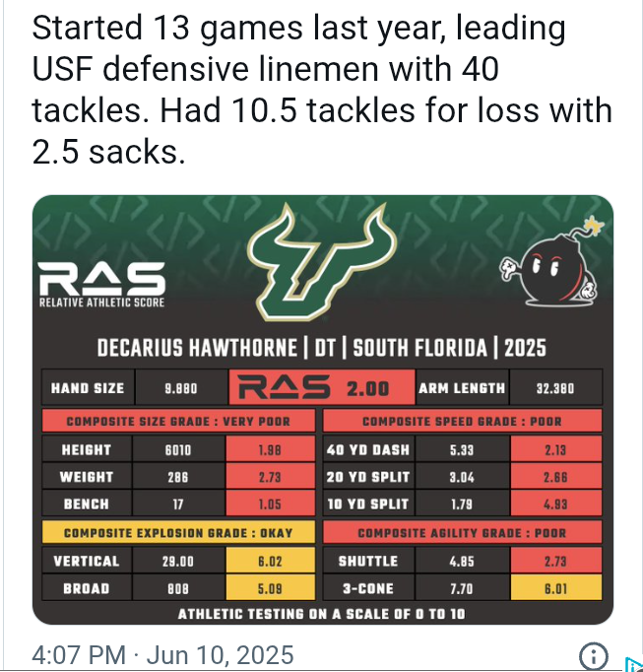Image resolution: width=643 pixels, height=672 pixels.
Task: Click the red RAS 2.00 score badge
Action: [x=322, y=387]
